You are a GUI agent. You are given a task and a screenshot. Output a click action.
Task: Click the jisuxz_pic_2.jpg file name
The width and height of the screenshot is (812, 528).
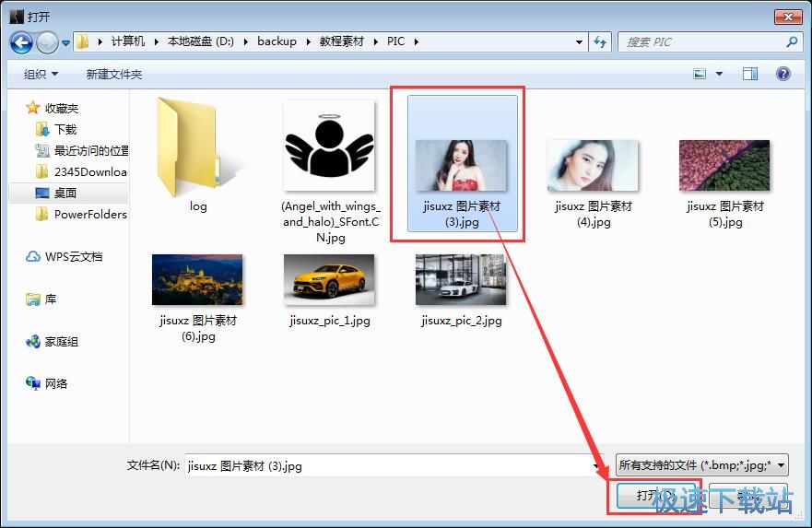(x=462, y=321)
